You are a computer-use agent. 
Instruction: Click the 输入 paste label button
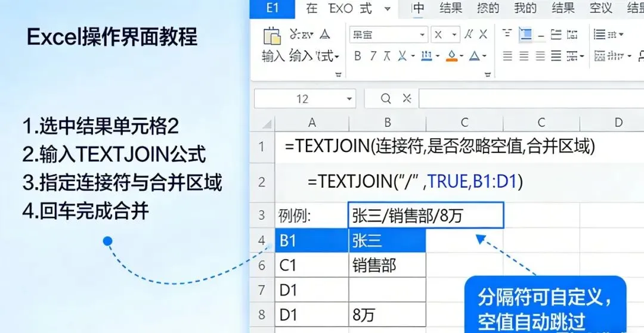click(273, 56)
